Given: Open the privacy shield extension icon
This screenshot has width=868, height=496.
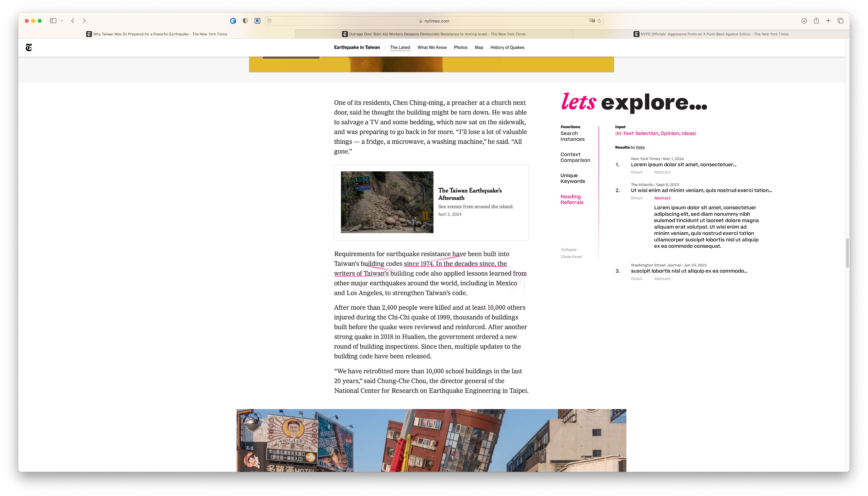Looking at the screenshot, I should coord(245,21).
